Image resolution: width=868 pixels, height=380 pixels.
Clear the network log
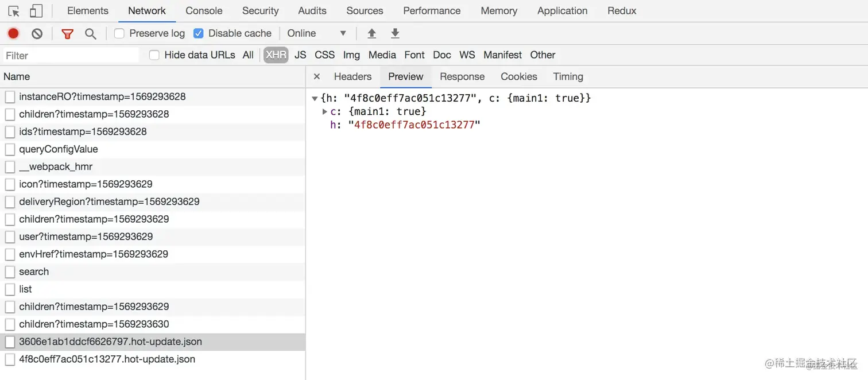pos(37,33)
